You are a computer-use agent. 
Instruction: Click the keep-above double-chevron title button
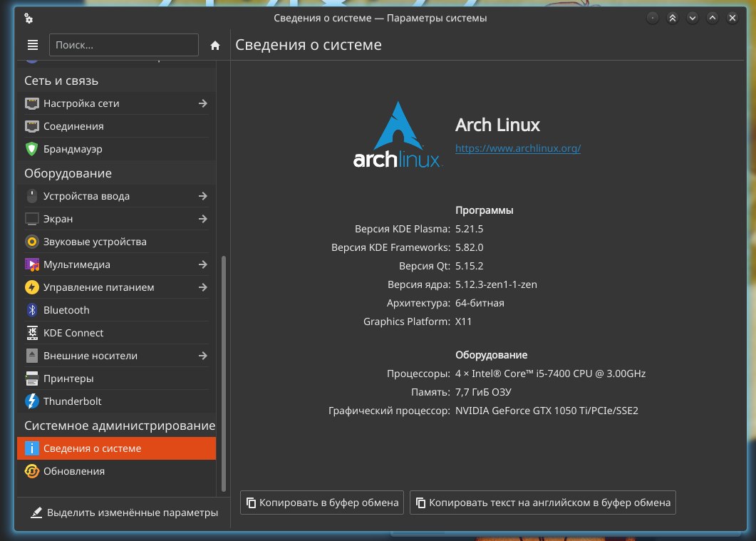click(672, 18)
